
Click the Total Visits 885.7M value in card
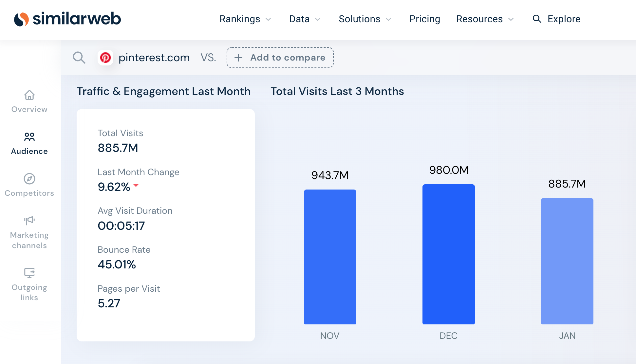click(x=118, y=148)
